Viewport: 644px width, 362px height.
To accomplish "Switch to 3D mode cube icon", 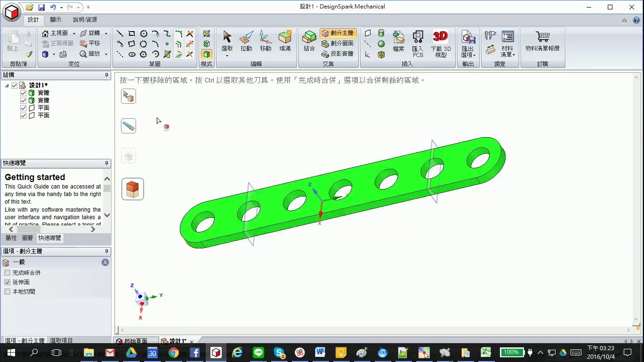I will coord(207,54).
